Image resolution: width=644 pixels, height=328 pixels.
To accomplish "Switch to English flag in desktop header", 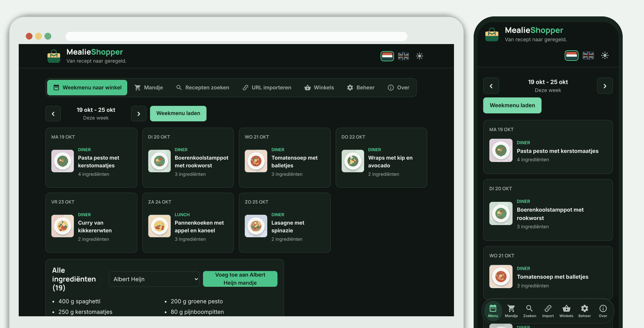I will coord(403,56).
